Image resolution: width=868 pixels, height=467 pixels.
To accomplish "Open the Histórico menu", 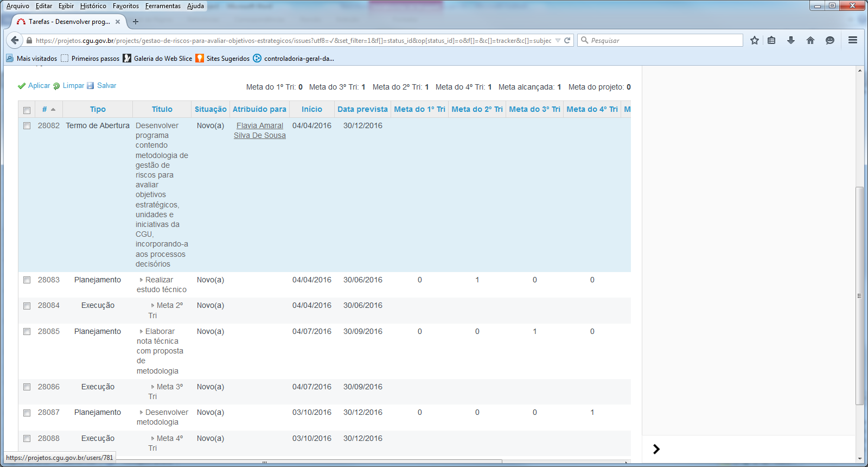I will click(93, 6).
